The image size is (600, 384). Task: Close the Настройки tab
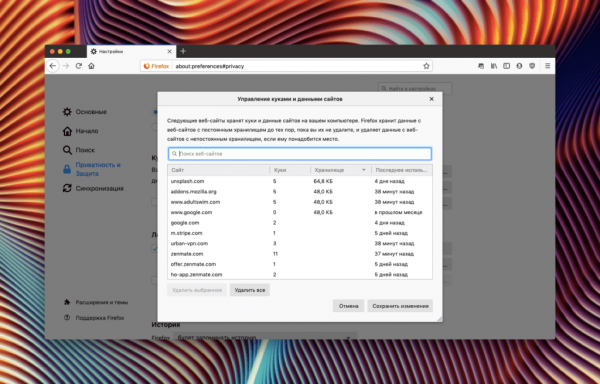point(170,51)
